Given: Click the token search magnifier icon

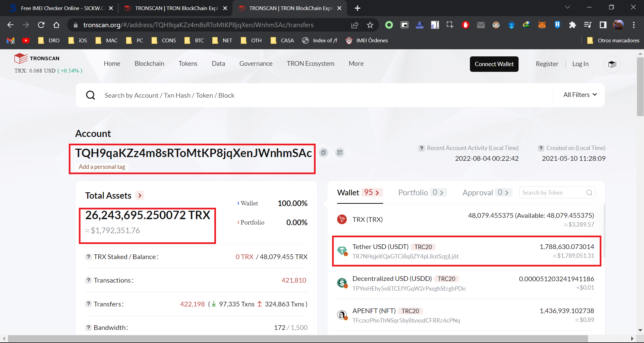Looking at the screenshot, I should click(x=589, y=193).
